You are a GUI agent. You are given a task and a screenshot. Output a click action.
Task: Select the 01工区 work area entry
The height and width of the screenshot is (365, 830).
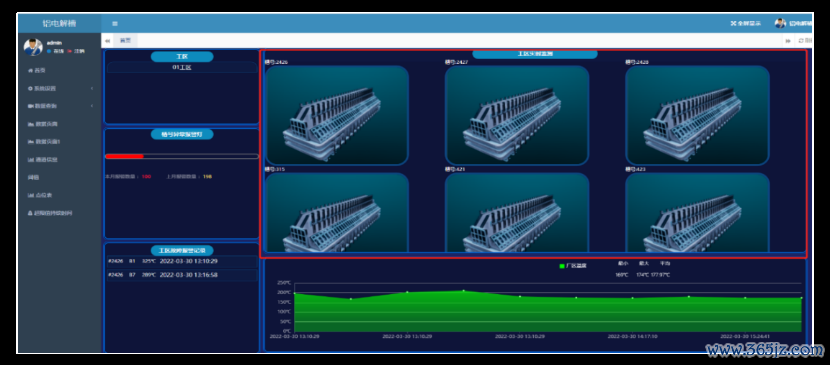click(182, 68)
